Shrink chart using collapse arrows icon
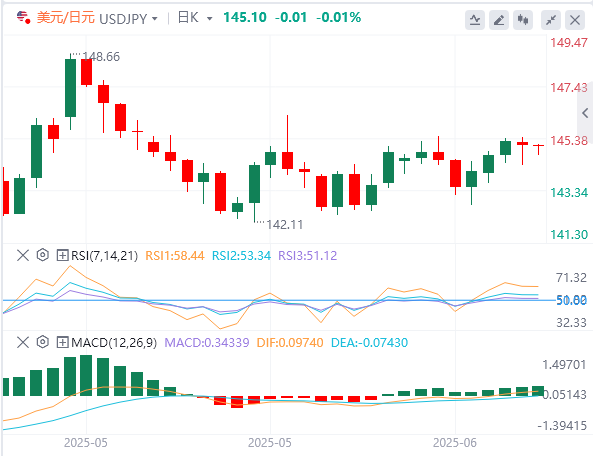The image size is (593, 456). tap(551, 20)
